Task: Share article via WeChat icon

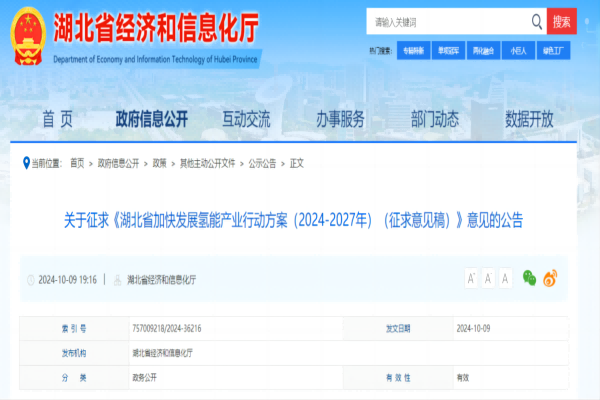Action: click(x=529, y=278)
